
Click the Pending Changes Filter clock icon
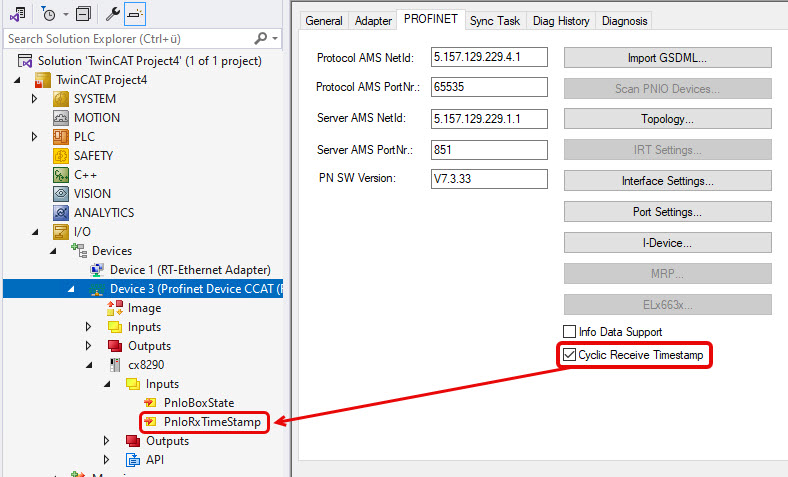tap(48, 15)
